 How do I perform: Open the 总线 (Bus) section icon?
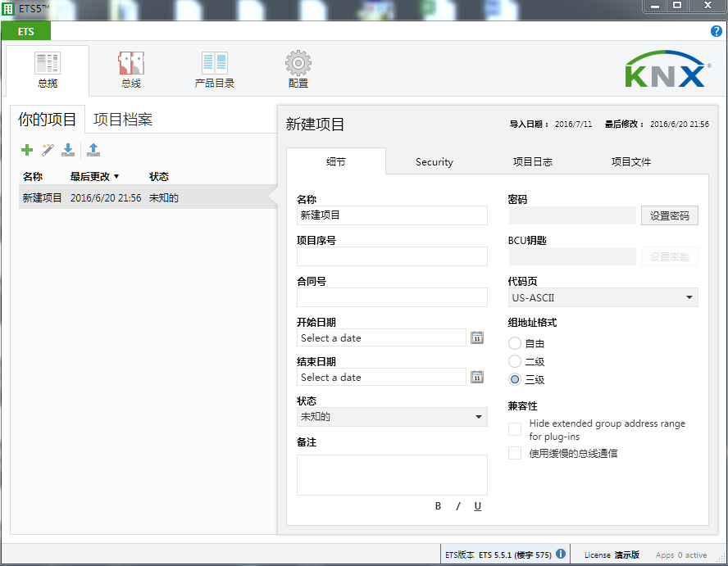coord(131,64)
